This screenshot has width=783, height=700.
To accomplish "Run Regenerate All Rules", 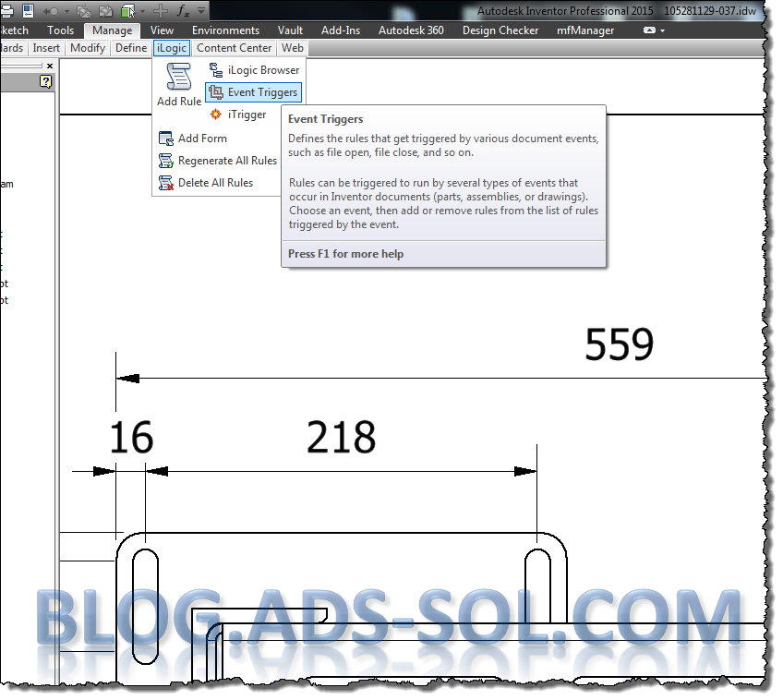I will coord(218,161).
